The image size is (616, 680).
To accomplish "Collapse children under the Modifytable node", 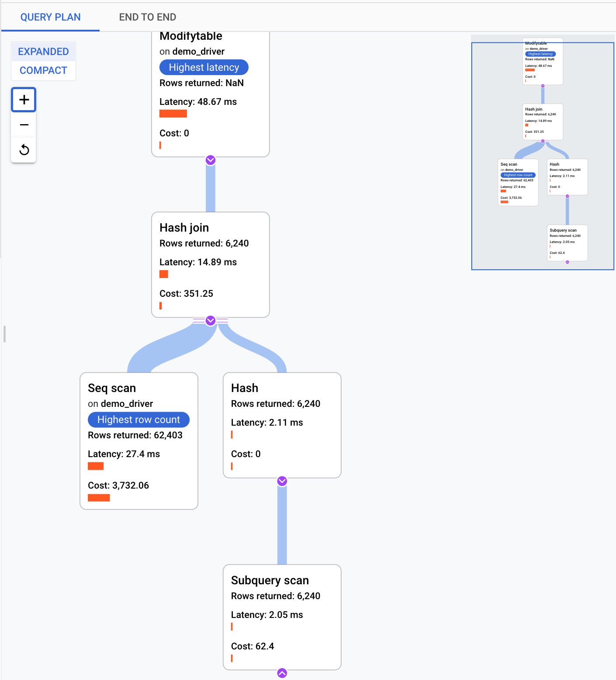I will pos(210,160).
